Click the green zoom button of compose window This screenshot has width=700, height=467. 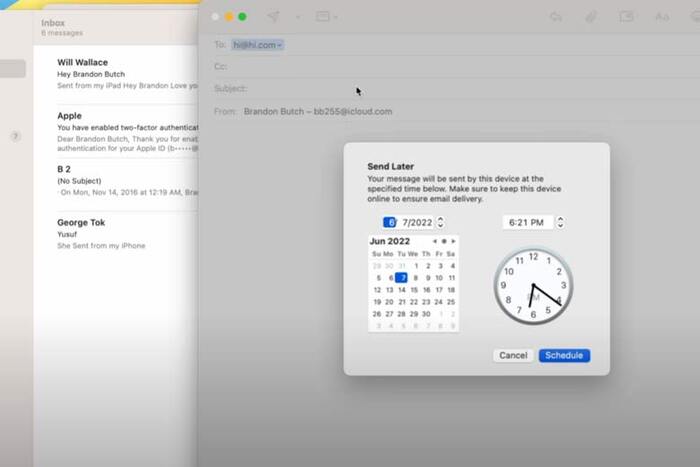pyautogui.click(x=242, y=17)
